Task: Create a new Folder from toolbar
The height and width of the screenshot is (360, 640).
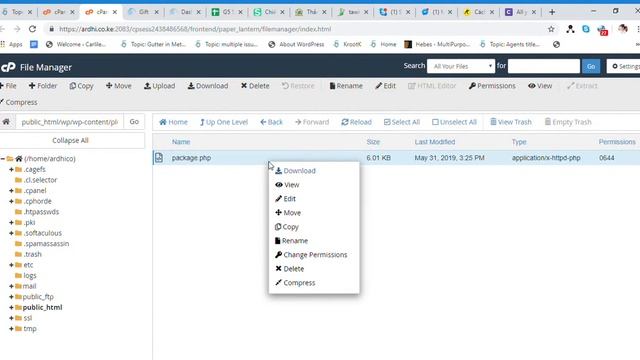Action: pyautogui.click(x=43, y=86)
